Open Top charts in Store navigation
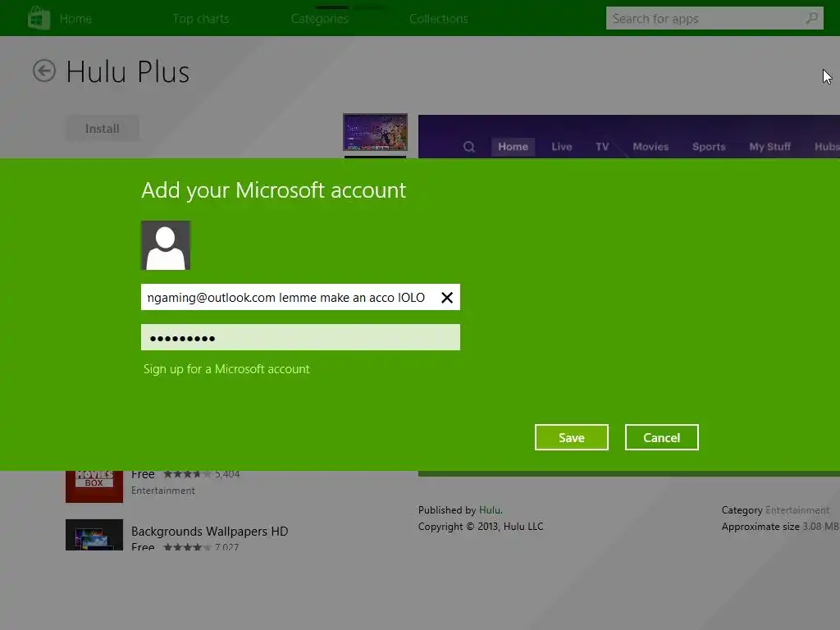 click(201, 19)
